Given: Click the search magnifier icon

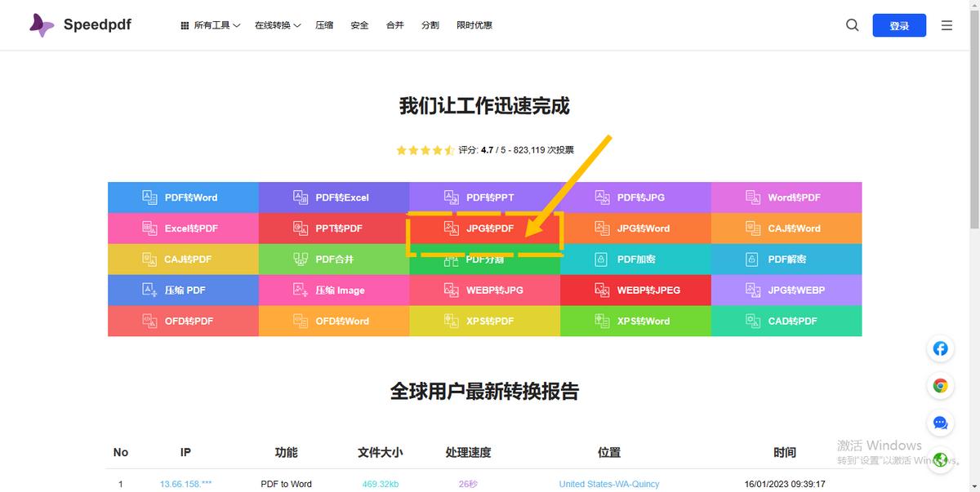Looking at the screenshot, I should pyautogui.click(x=852, y=25).
